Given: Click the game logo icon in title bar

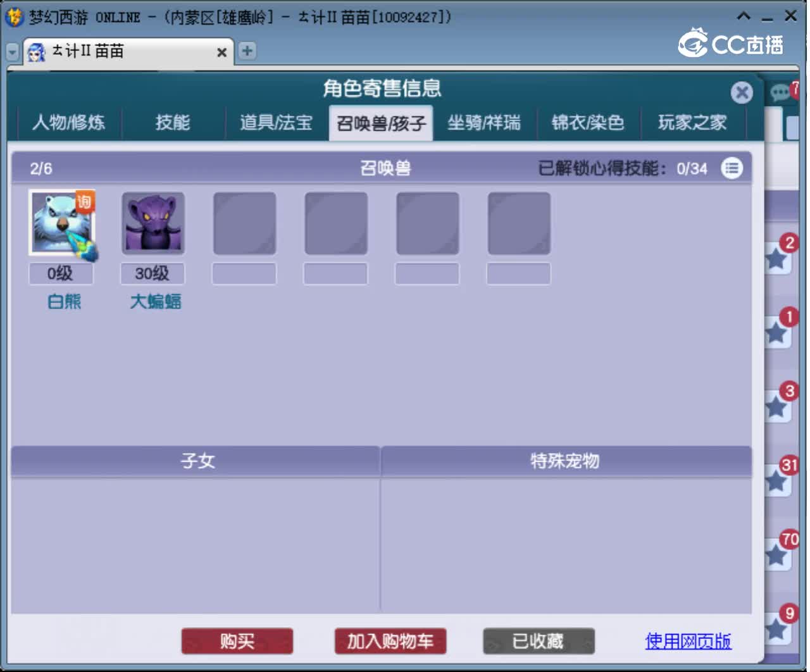Looking at the screenshot, I should click(x=15, y=16).
